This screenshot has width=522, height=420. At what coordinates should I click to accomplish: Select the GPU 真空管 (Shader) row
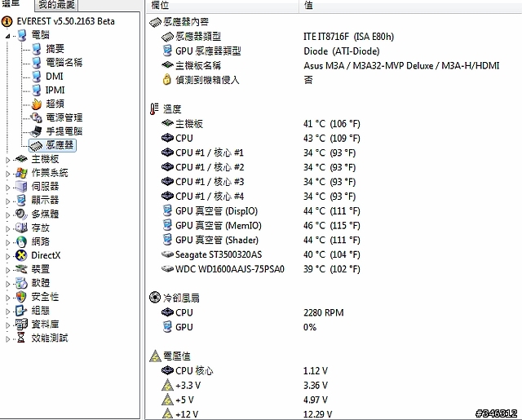(333, 240)
